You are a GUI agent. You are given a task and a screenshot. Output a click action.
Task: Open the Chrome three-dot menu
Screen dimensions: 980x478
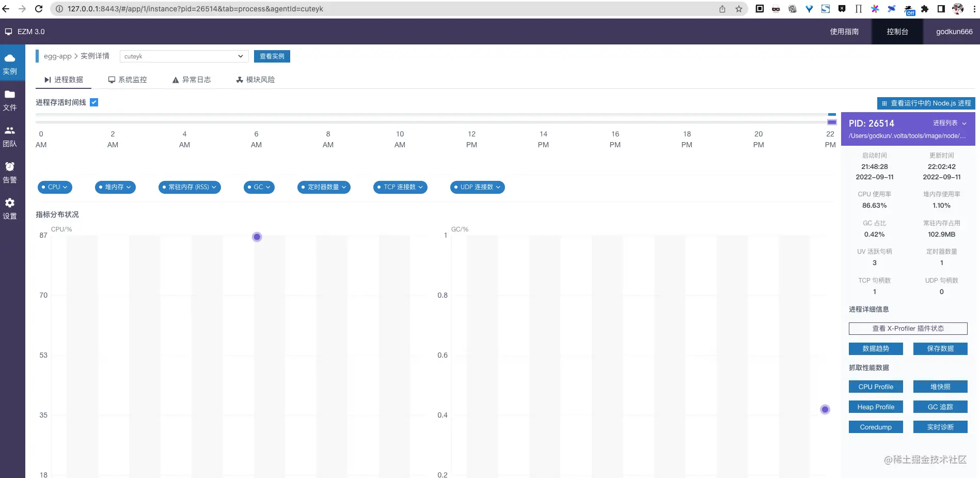(974, 9)
